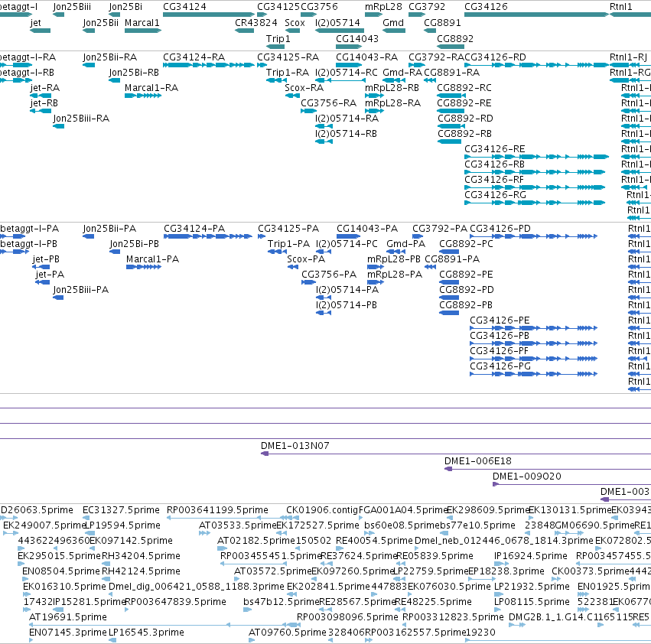Select the Marcal1-RA transcript label
The image size is (651, 644).
tap(151, 88)
